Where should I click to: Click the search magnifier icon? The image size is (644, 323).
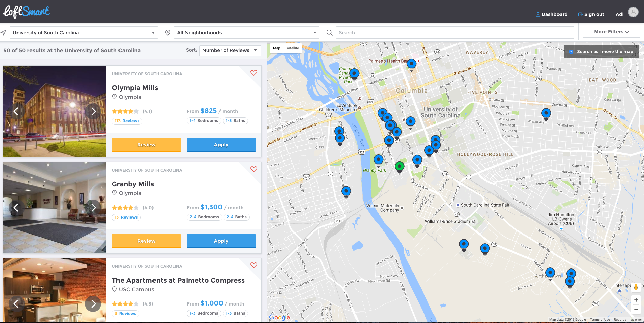[x=330, y=33]
